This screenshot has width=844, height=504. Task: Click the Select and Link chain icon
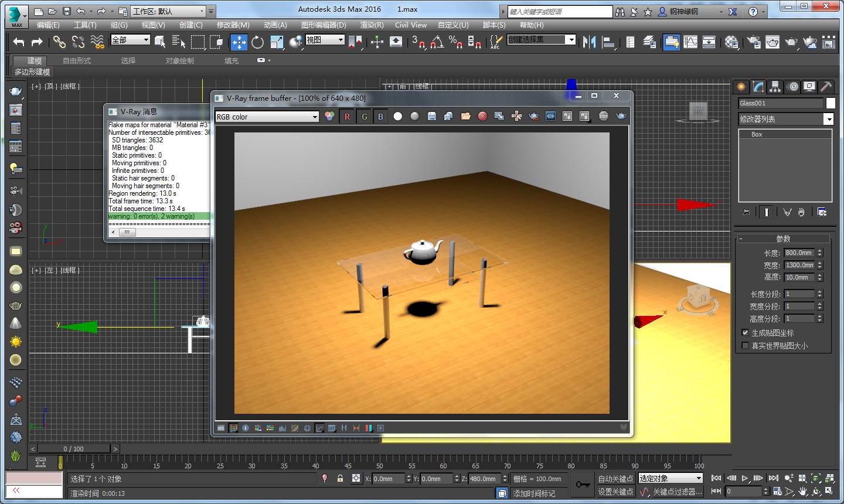tap(59, 42)
